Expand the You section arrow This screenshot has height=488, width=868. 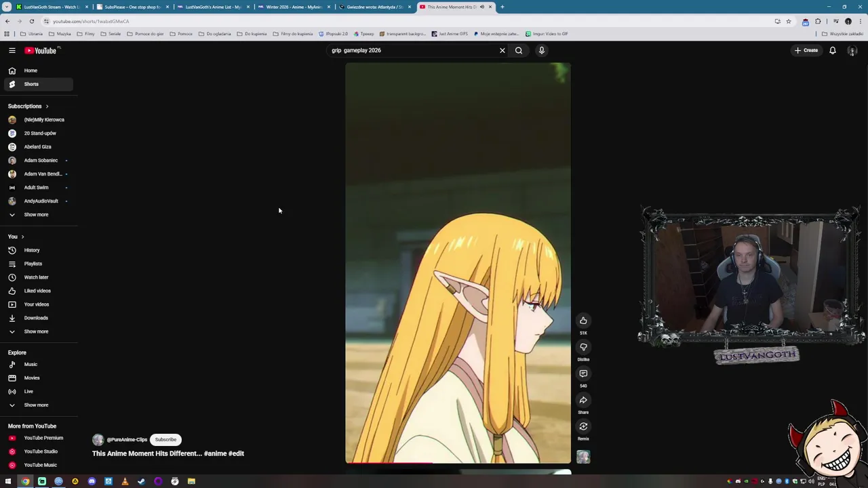point(22,237)
